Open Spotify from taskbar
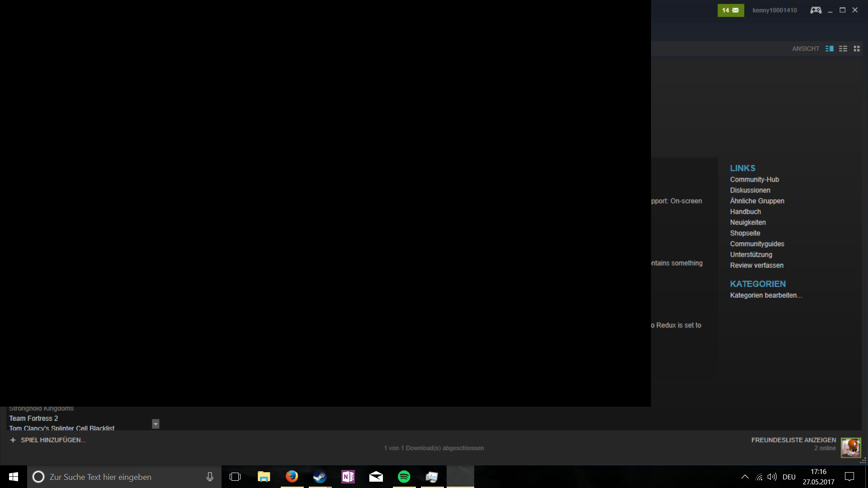 (404, 476)
